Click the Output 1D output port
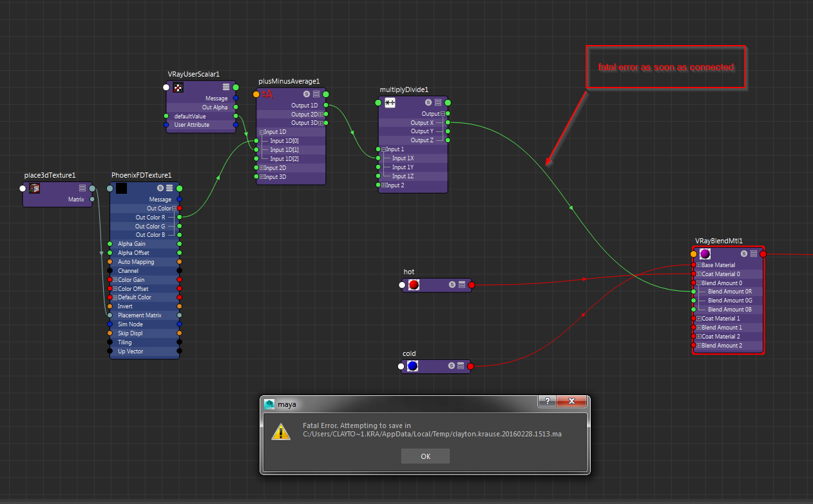This screenshot has height=504, width=813. click(325, 105)
